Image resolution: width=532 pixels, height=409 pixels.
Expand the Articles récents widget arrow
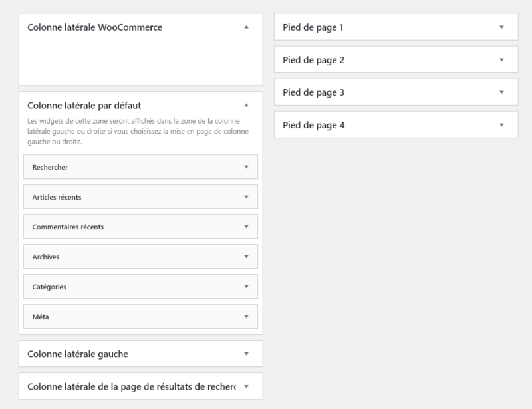(246, 197)
